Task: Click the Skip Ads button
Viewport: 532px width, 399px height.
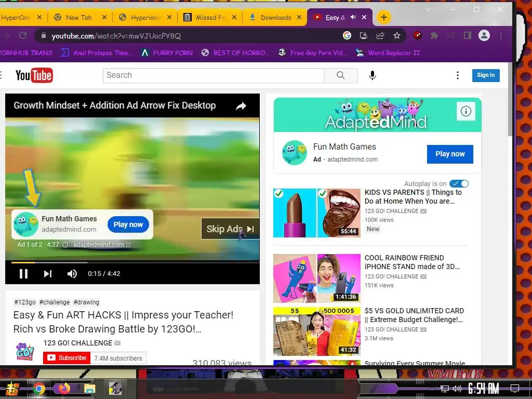Action: (x=230, y=229)
